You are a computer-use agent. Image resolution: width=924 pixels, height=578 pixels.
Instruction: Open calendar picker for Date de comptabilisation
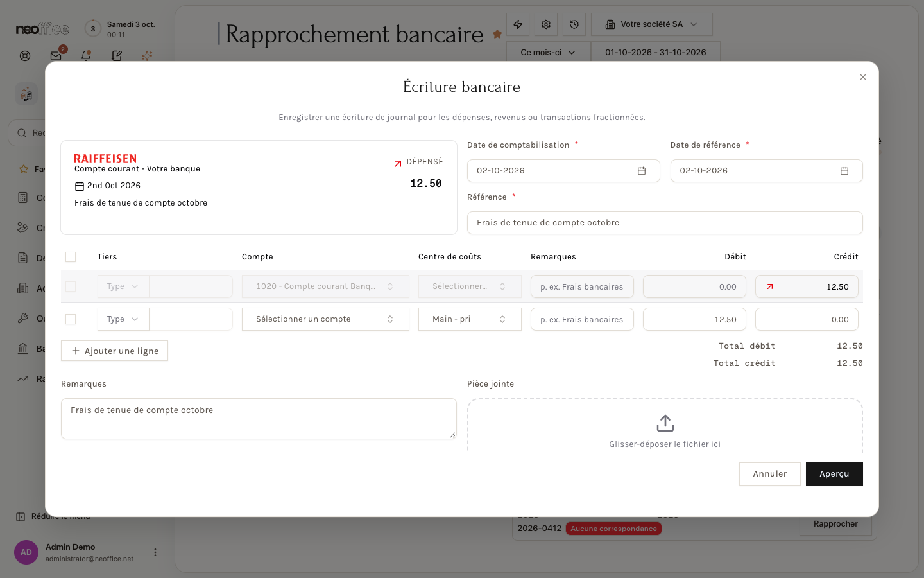click(x=641, y=171)
